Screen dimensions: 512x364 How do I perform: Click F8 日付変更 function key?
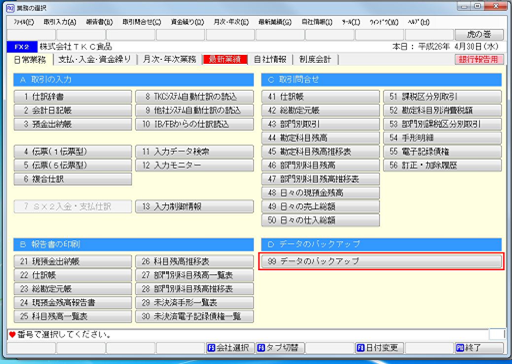tap(379, 348)
